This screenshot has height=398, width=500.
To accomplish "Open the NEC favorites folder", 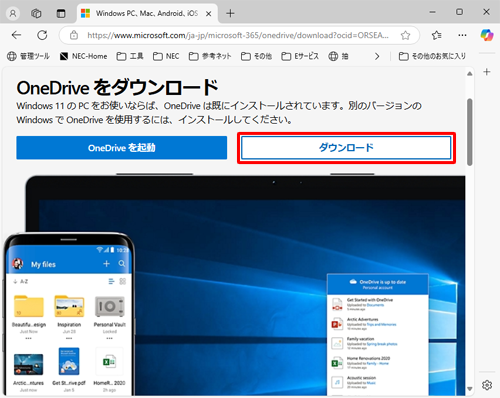I will 166,56.
